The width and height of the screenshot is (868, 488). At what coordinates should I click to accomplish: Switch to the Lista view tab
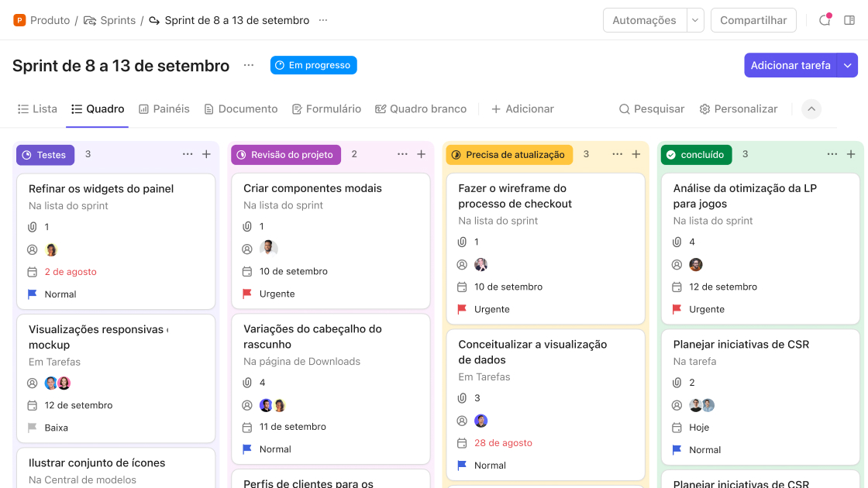[x=37, y=109]
